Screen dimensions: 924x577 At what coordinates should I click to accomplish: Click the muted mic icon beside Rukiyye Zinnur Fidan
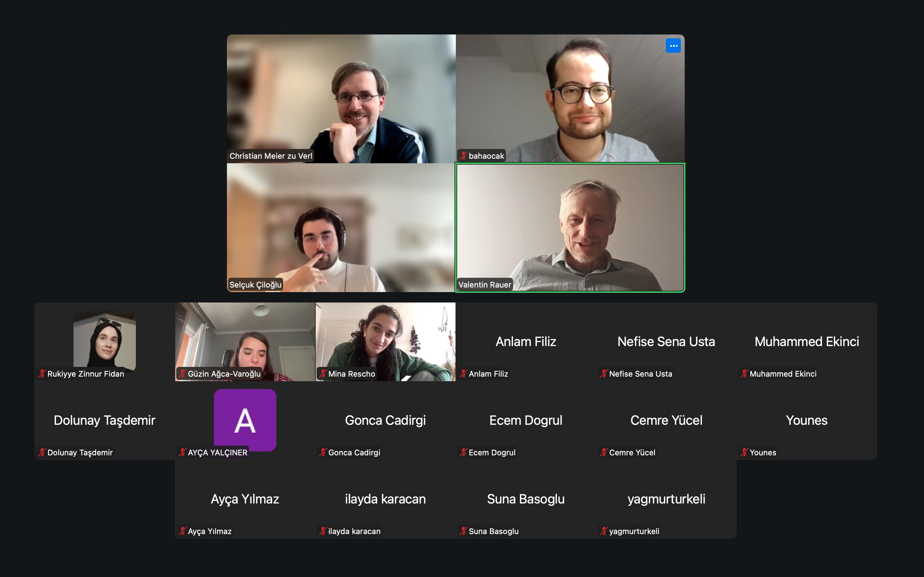tap(42, 374)
